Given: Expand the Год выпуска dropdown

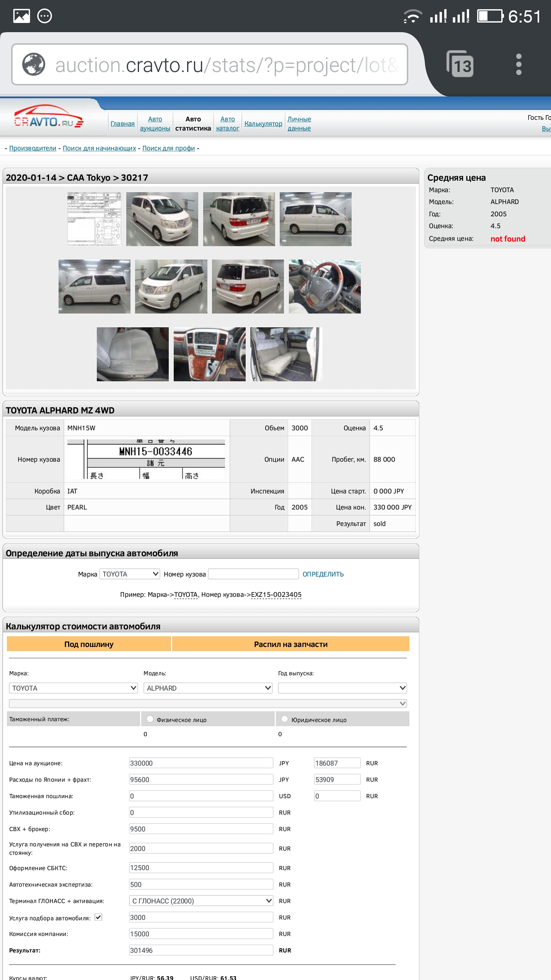Looking at the screenshot, I should pos(342,688).
